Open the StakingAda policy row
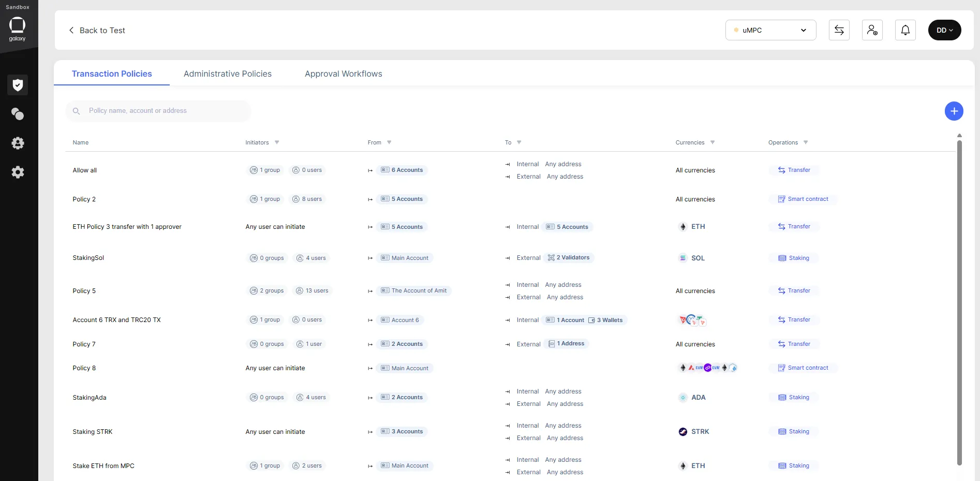The height and width of the screenshot is (481, 980). [90, 398]
